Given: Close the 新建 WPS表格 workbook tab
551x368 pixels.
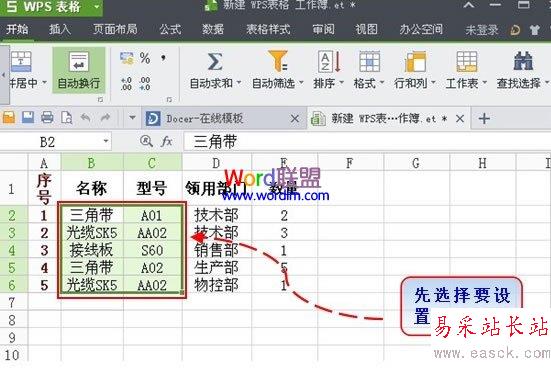Looking at the screenshot, I should (x=460, y=119).
